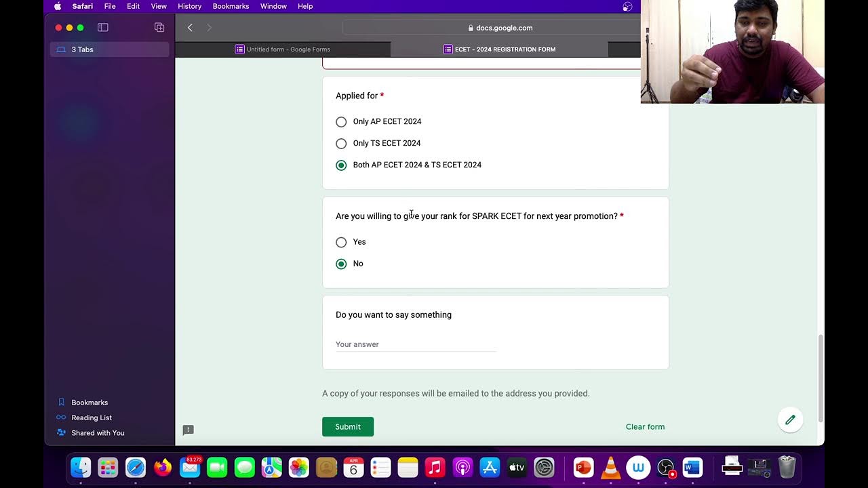The height and width of the screenshot is (488, 868).
Task: Open the View menu
Action: 159,6
